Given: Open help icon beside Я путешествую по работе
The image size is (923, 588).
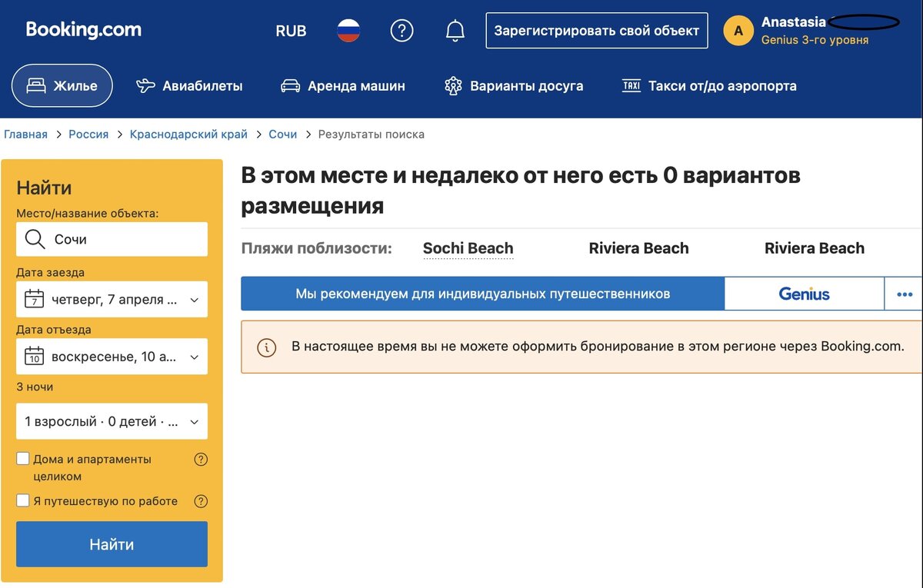Looking at the screenshot, I should pyautogui.click(x=201, y=501).
